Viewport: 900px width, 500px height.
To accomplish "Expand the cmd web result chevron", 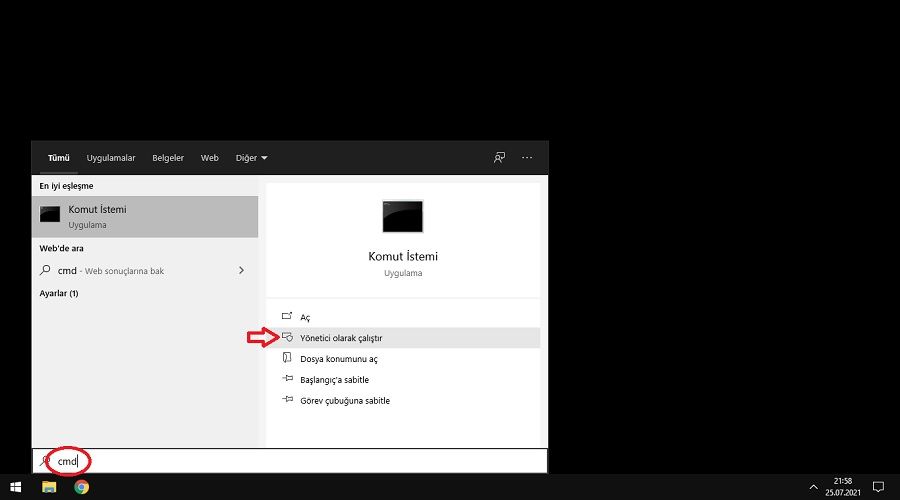I will (x=241, y=270).
